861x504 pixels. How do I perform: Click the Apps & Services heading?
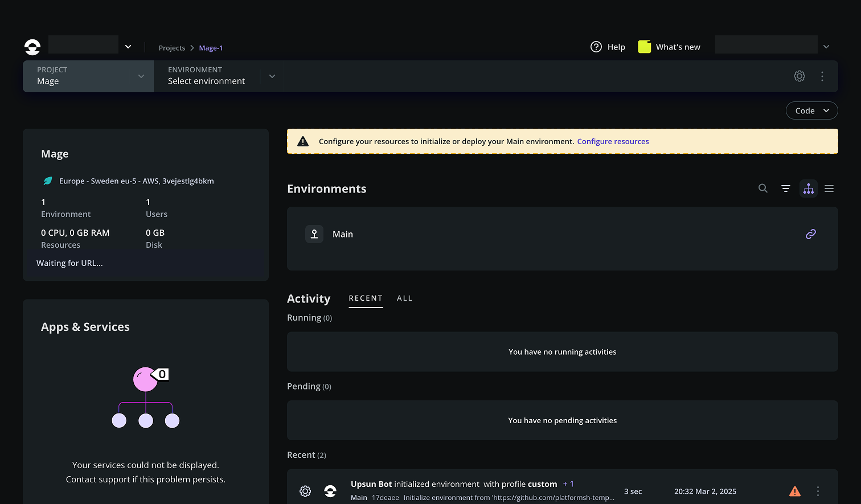[85, 327]
